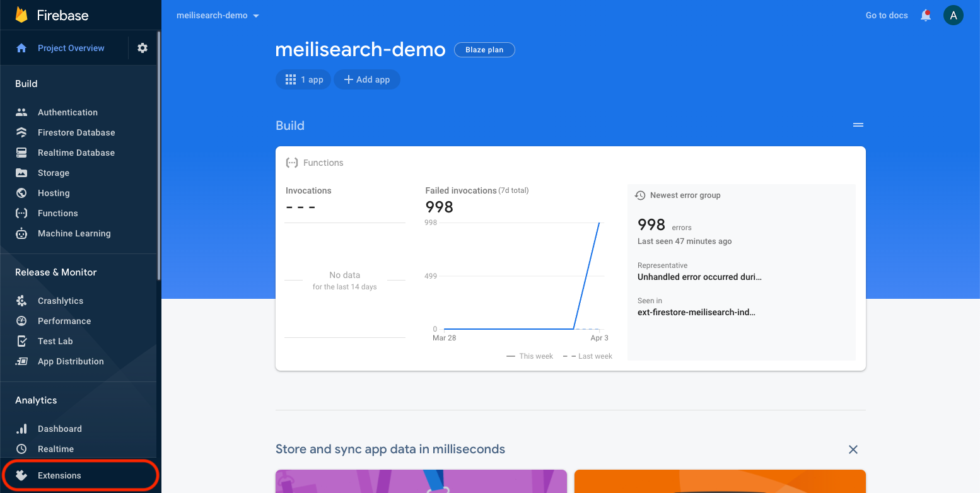Click the Analytics Dashboard bar chart icon

click(x=21, y=429)
